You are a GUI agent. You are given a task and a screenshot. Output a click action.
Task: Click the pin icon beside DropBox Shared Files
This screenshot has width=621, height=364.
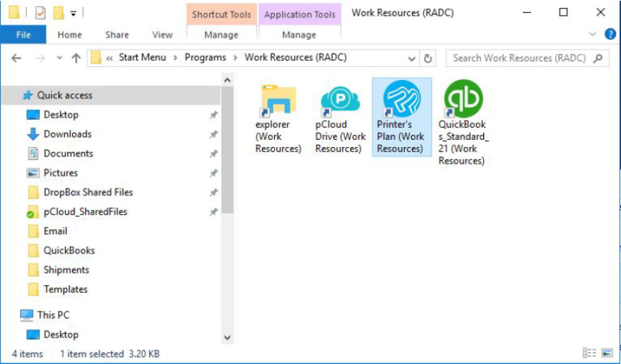click(x=213, y=193)
